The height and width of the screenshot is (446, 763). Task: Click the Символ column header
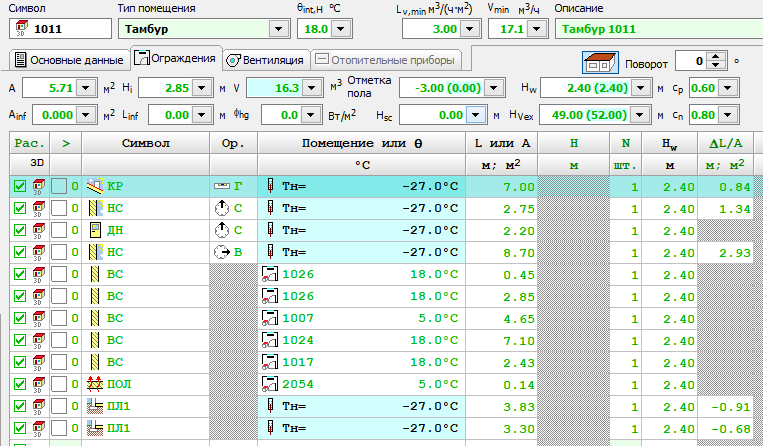[145, 143]
